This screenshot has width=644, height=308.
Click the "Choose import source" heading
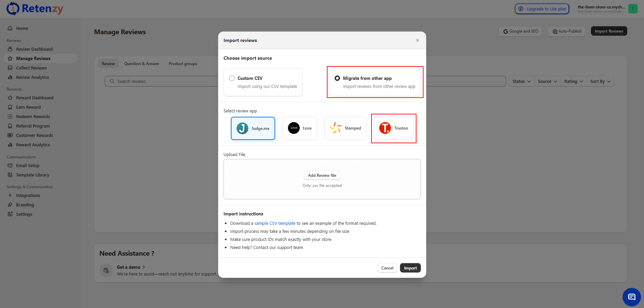[x=248, y=58]
